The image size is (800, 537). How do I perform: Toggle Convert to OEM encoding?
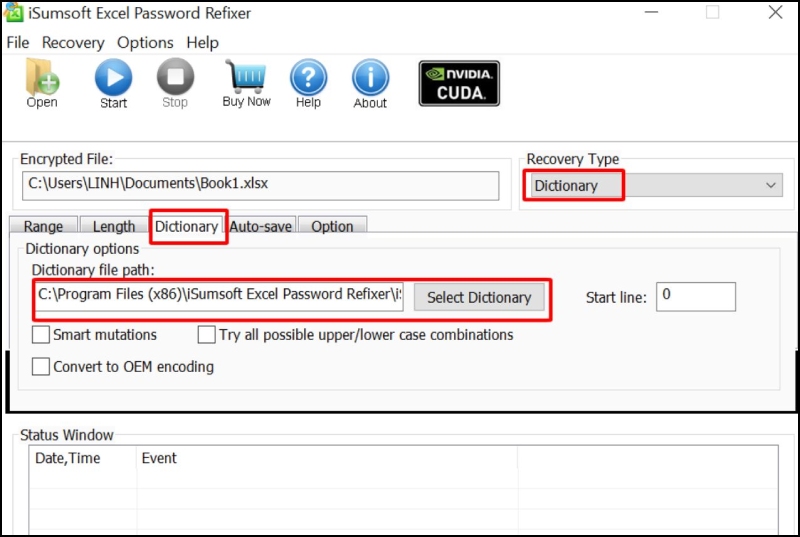(x=41, y=367)
